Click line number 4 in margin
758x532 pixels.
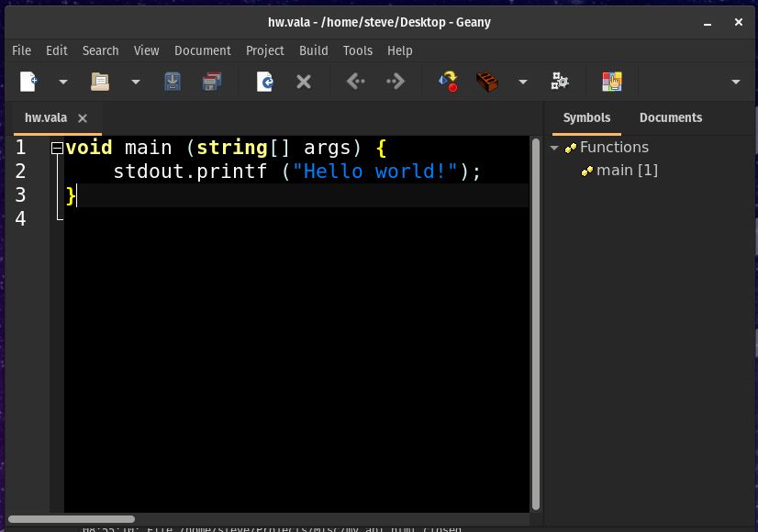20,219
